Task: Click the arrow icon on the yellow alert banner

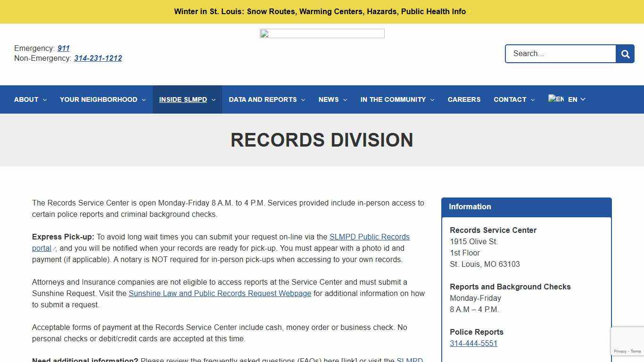Action: (x=468, y=11)
